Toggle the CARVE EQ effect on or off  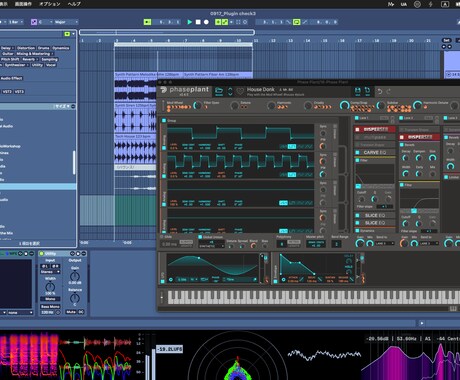click(x=358, y=152)
